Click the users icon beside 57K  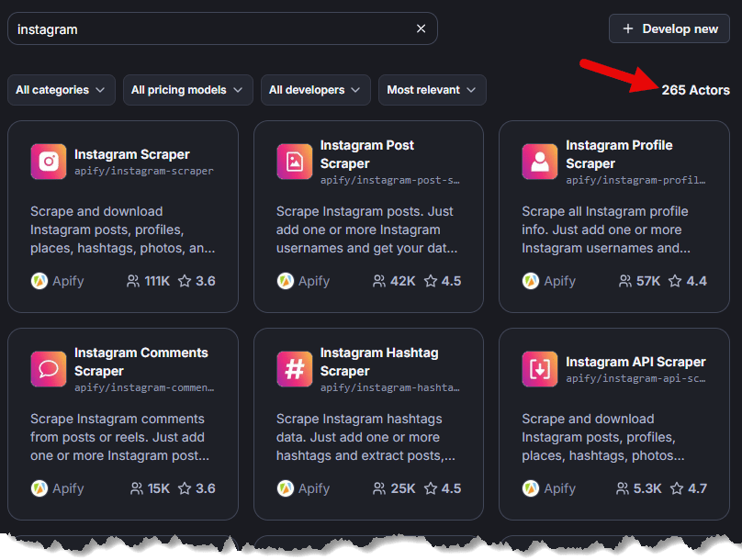coord(625,282)
